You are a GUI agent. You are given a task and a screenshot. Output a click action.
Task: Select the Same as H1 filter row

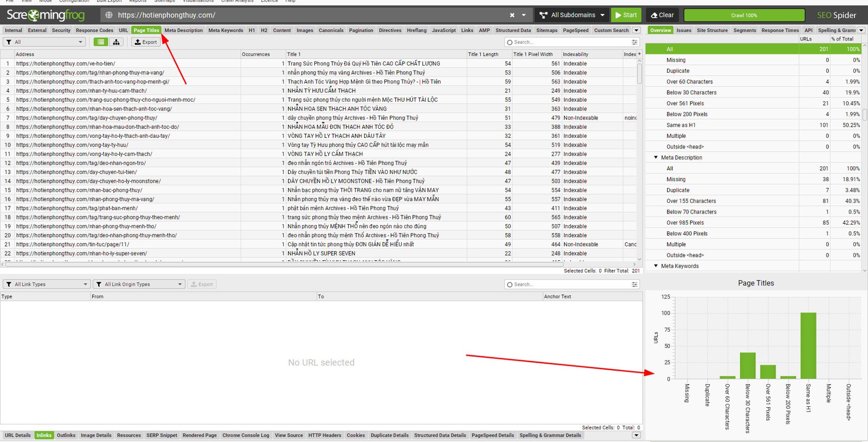(x=753, y=125)
